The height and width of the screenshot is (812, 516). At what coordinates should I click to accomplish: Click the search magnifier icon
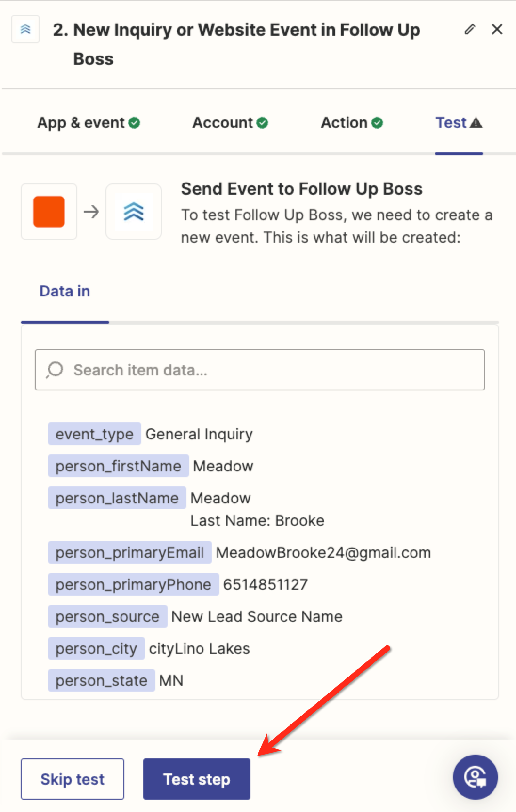pos(55,370)
